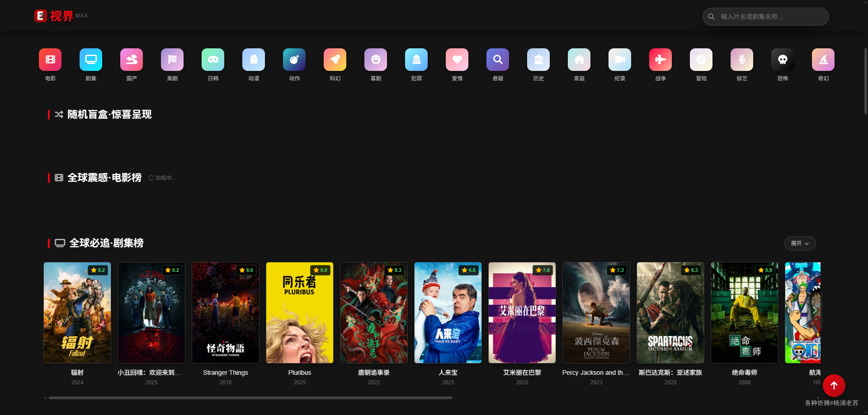This screenshot has height=415, width=868.
Task: Click the search box for titles
Action: point(765,17)
